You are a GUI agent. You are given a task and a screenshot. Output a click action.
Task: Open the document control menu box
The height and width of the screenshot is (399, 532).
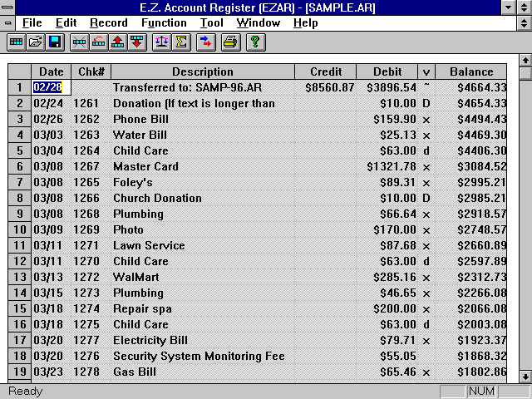pos(7,23)
